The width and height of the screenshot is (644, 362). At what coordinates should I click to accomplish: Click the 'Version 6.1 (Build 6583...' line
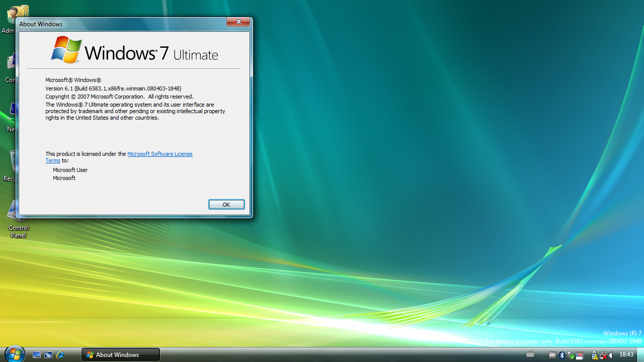(113, 88)
